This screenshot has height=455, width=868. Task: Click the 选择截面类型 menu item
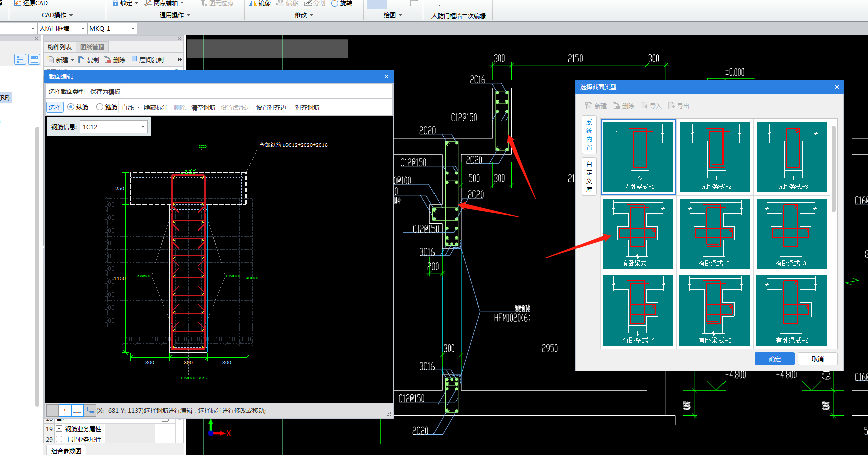click(67, 92)
